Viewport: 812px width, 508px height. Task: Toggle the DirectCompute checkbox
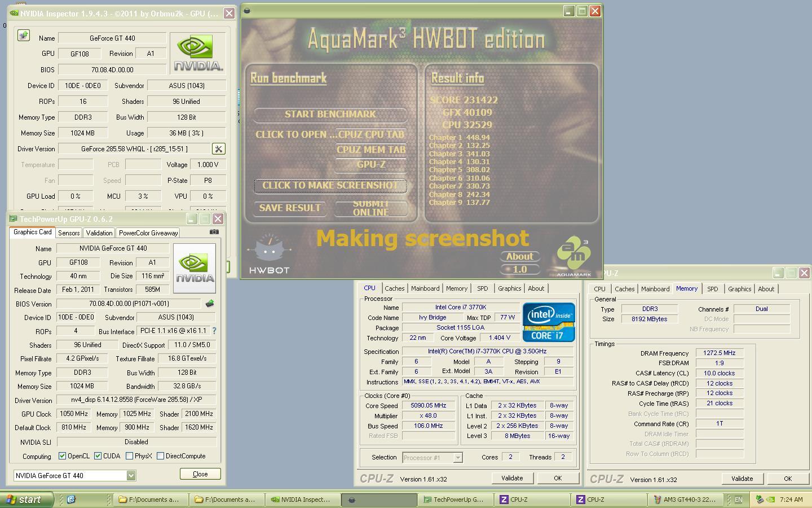pyautogui.click(x=160, y=456)
